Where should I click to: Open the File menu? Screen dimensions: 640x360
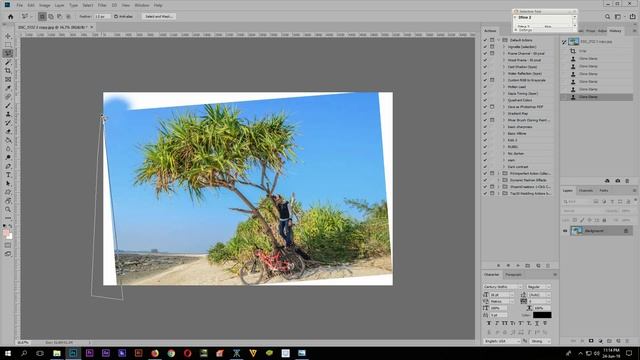20,5
